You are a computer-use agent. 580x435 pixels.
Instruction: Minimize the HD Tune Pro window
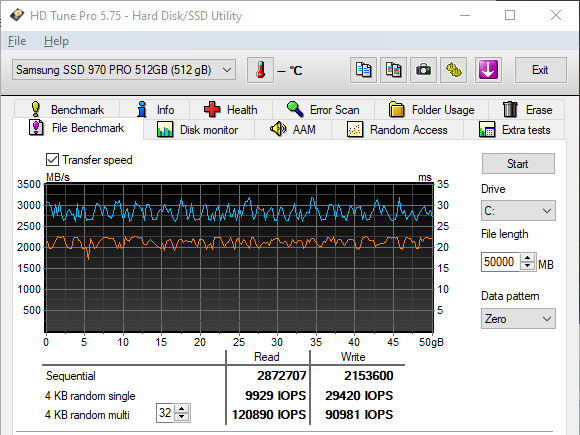coord(465,15)
